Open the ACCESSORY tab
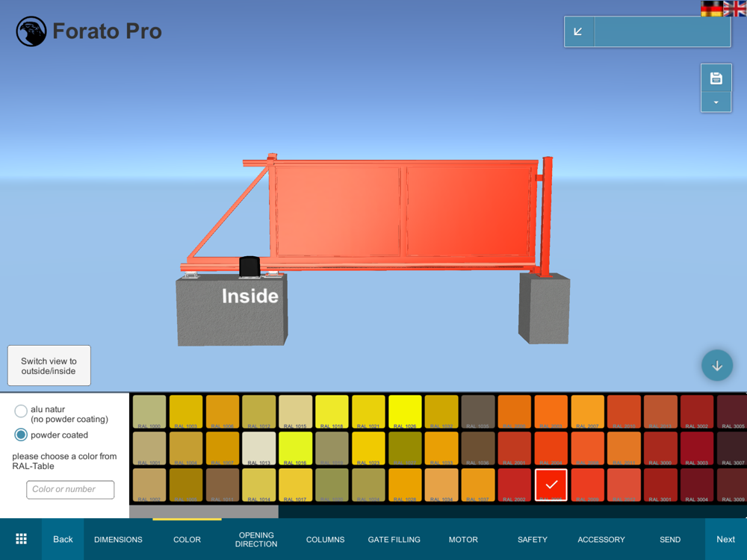 point(601,540)
